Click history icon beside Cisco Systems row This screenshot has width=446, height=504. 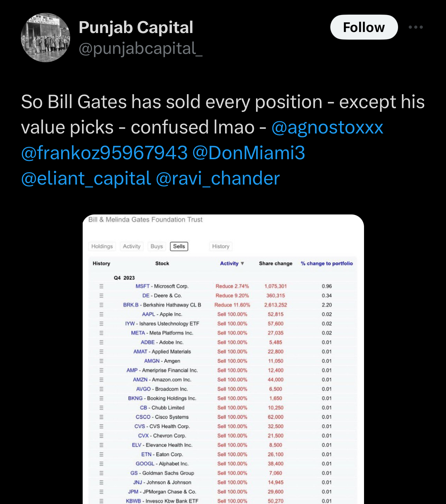tap(101, 417)
